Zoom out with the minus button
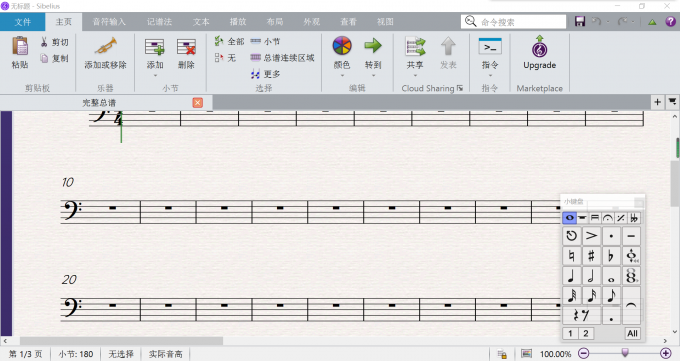Screen dimensions: 680x361 [584, 354]
